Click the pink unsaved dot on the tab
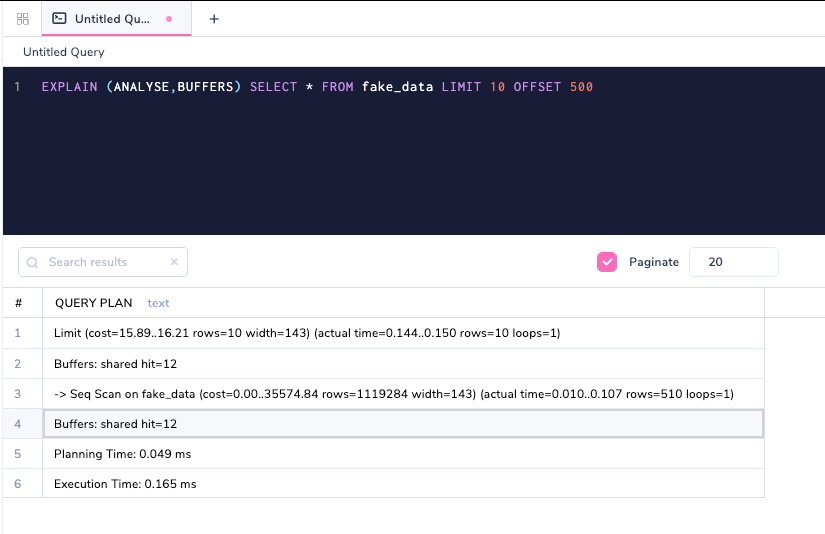The width and height of the screenshot is (825, 534). tap(168, 19)
